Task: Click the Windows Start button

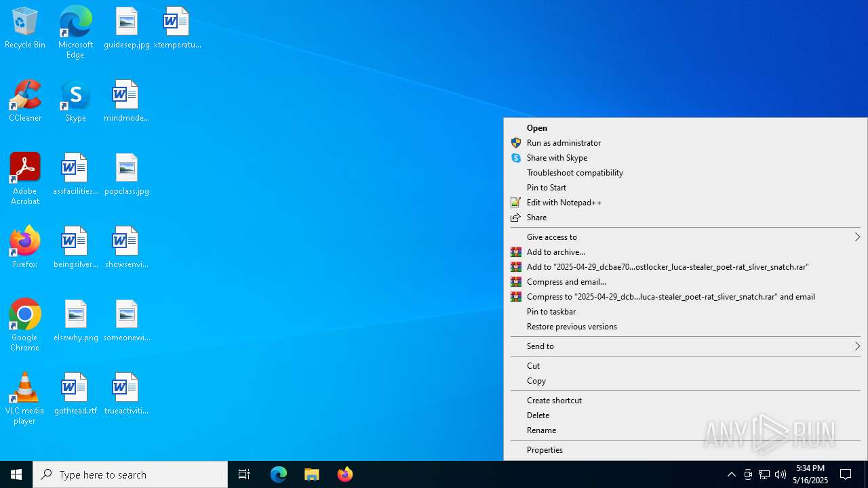Action: (x=16, y=474)
